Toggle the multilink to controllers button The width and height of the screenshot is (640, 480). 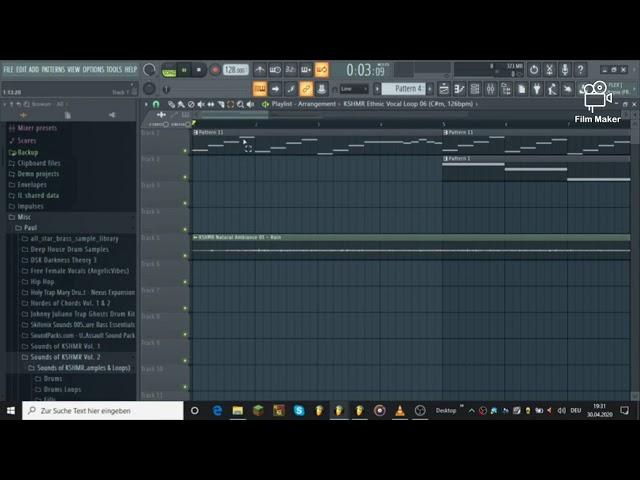321,89
